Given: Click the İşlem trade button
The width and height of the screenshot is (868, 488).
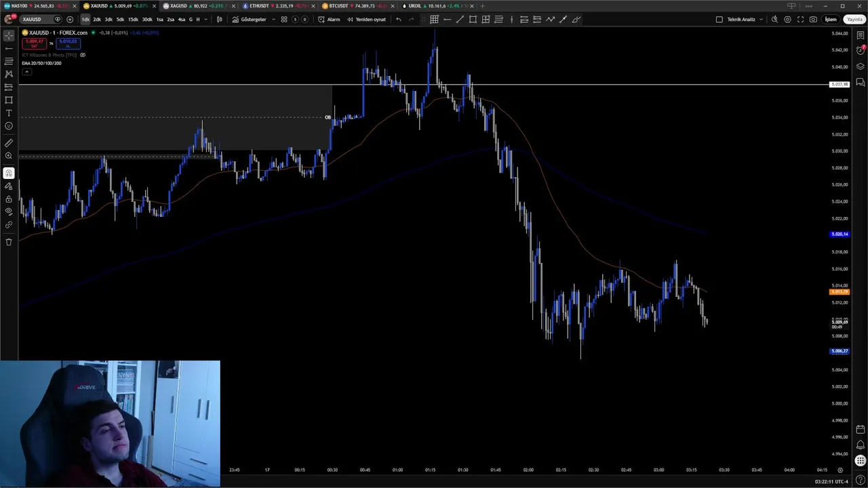Looking at the screenshot, I should click(x=831, y=19).
